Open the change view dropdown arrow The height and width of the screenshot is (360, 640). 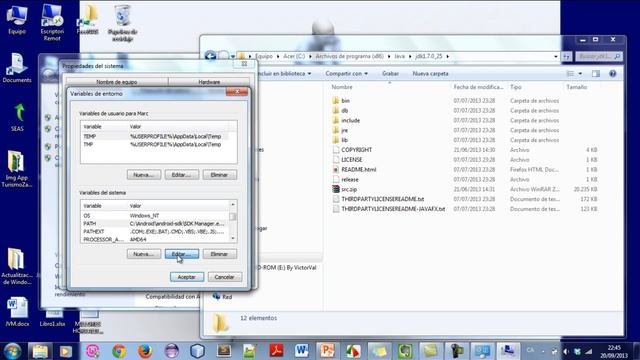[x=580, y=73]
